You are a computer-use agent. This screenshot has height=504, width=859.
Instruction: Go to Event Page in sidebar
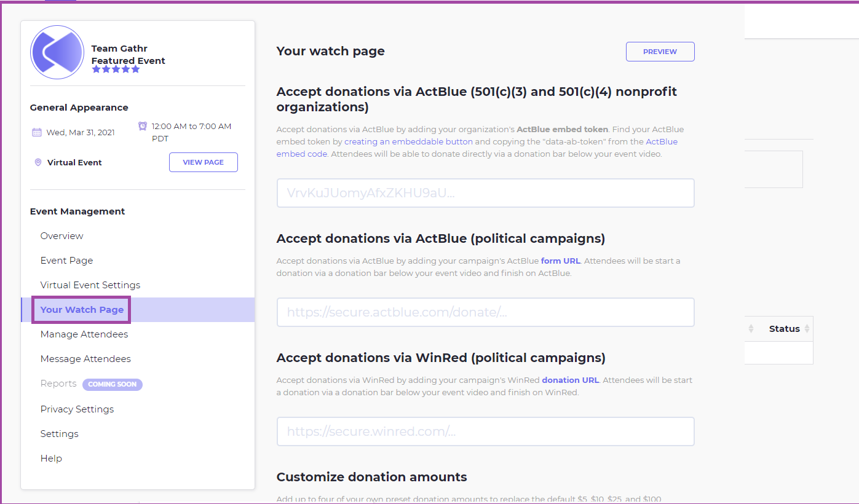66,261
